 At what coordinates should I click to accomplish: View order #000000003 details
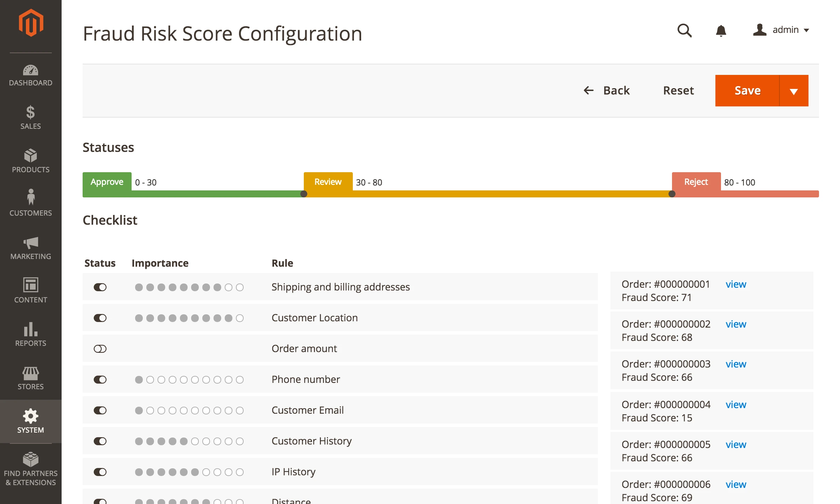pos(736,364)
